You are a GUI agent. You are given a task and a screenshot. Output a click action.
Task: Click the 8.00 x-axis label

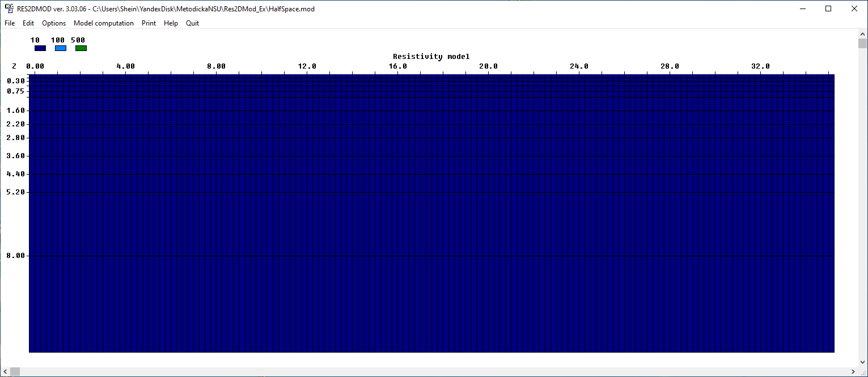click(217, 66)
